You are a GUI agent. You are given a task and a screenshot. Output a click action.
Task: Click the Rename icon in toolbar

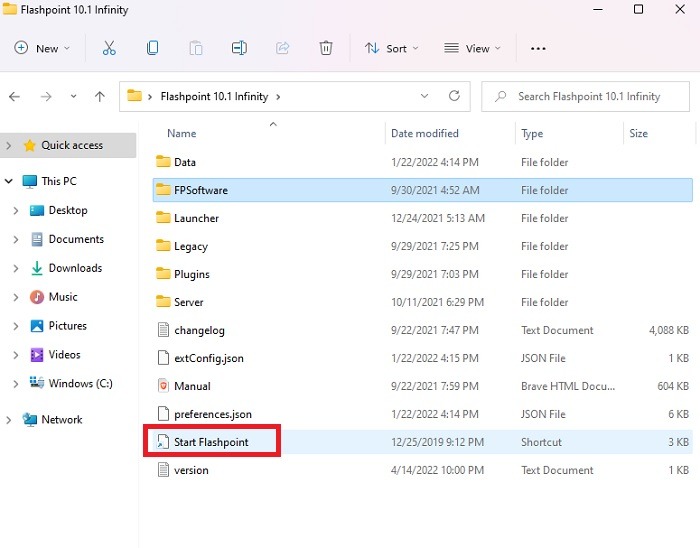coord(239,48)
